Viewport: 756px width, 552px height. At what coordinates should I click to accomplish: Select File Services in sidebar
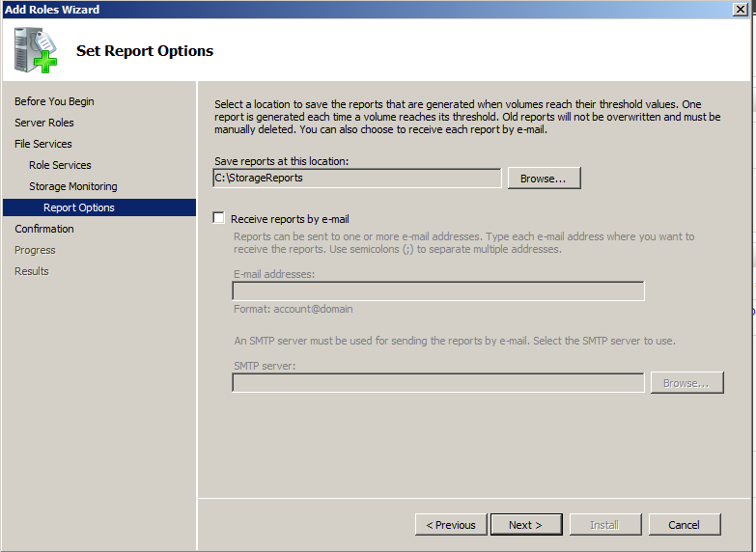pos(43,144)
